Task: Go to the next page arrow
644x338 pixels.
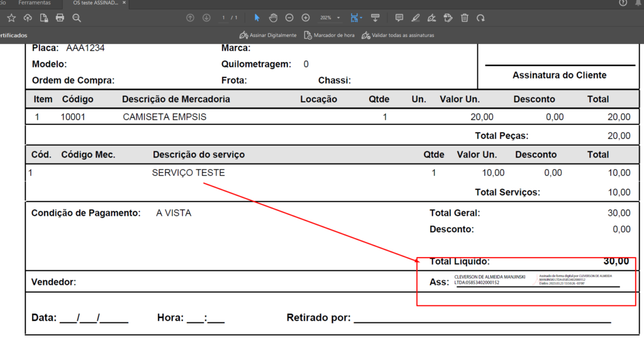Action: [206, 18]
